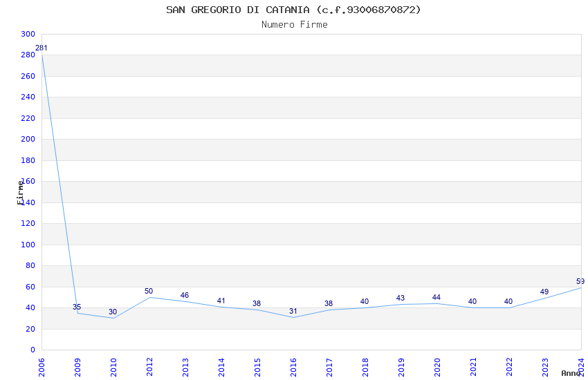Image resolution: width=588 pixels, height=380 pixels.
Task: Click the 2022 x-axis year label
Action: click(x=510, y=368)
